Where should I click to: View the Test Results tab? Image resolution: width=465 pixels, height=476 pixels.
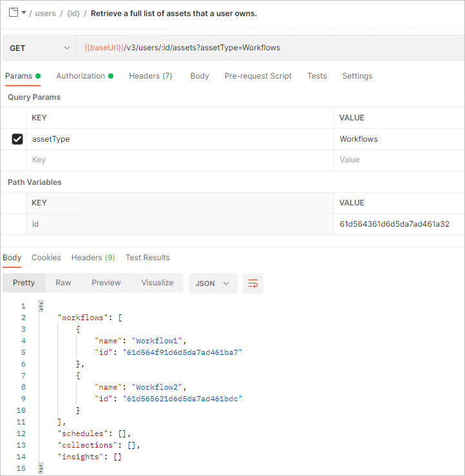click(147, 258)
